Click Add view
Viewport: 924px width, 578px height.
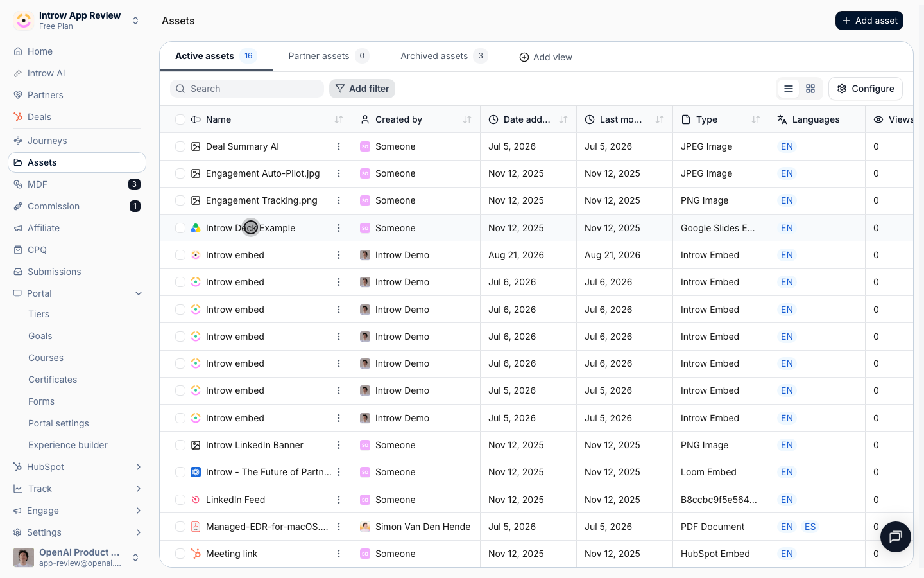pyautogui.click(x=545, y=57)
